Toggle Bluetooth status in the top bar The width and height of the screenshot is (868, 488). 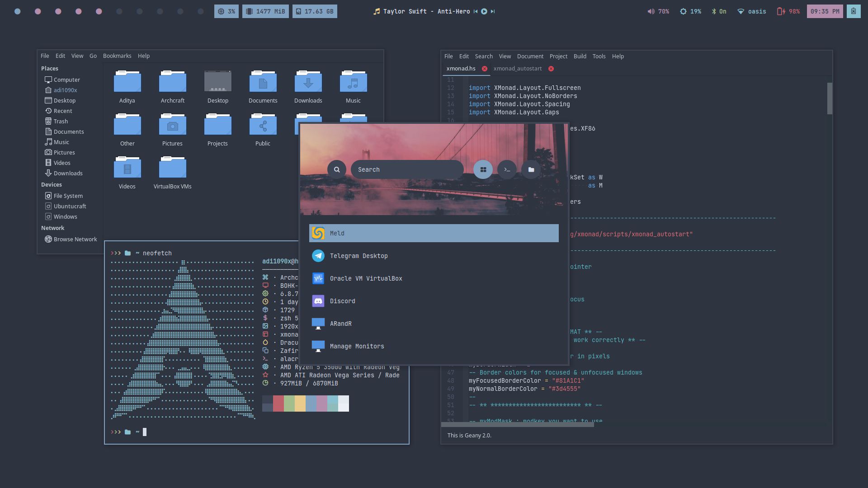click(x=719, y=11)
